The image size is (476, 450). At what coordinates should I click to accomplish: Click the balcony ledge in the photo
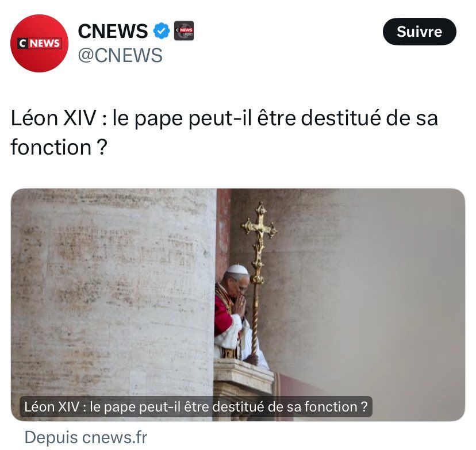click(244, 378)
